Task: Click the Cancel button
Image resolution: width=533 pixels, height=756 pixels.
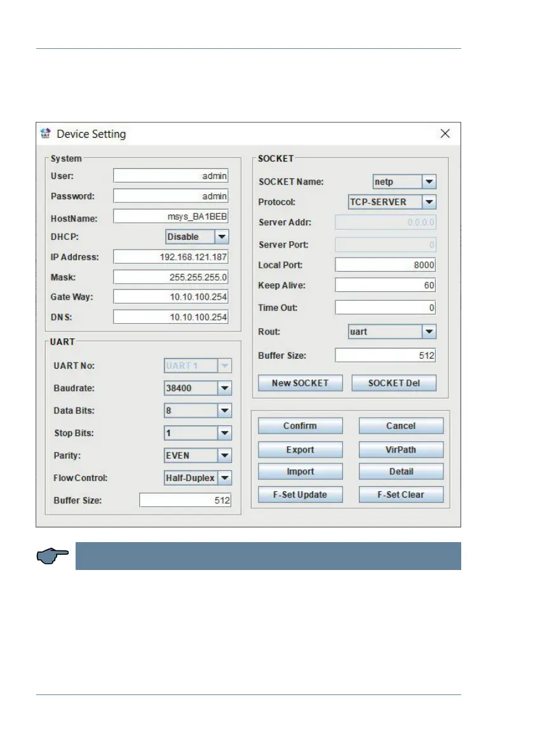Action: (401, 426)
